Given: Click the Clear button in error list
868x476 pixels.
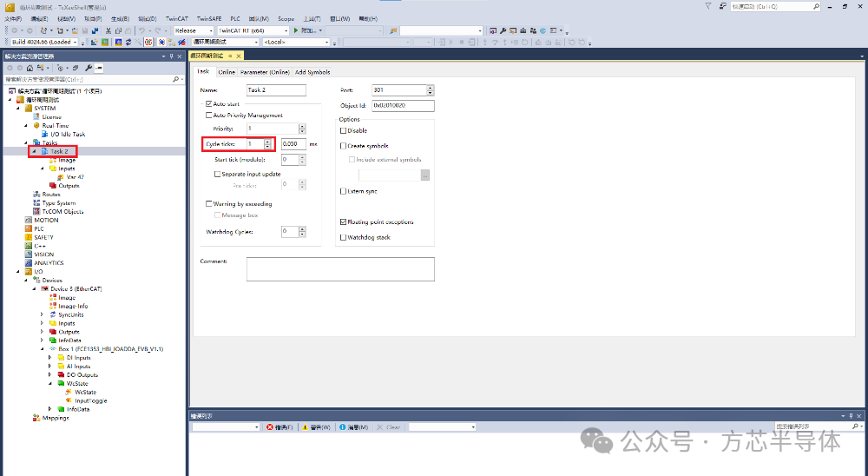Looking at the screenshot, I should 389,427.
